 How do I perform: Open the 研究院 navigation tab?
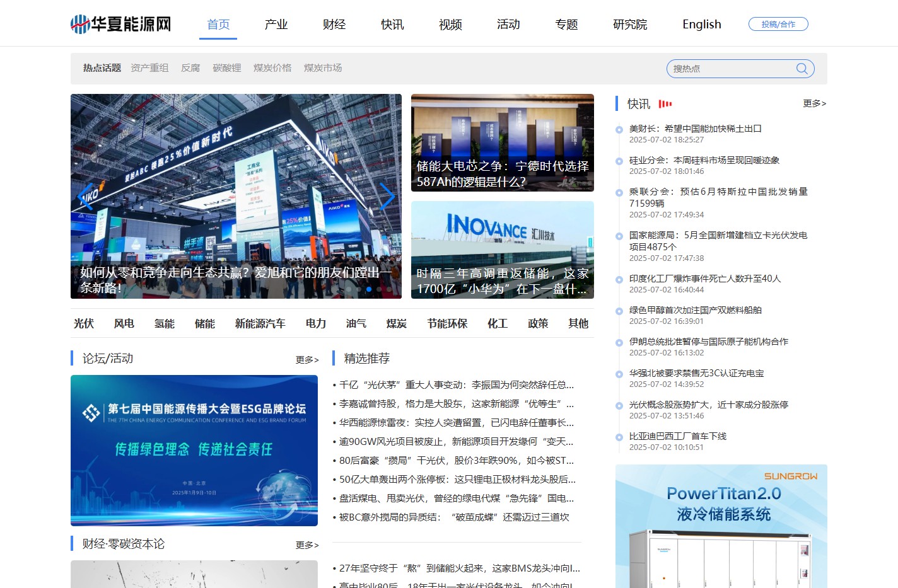[630, 25]
